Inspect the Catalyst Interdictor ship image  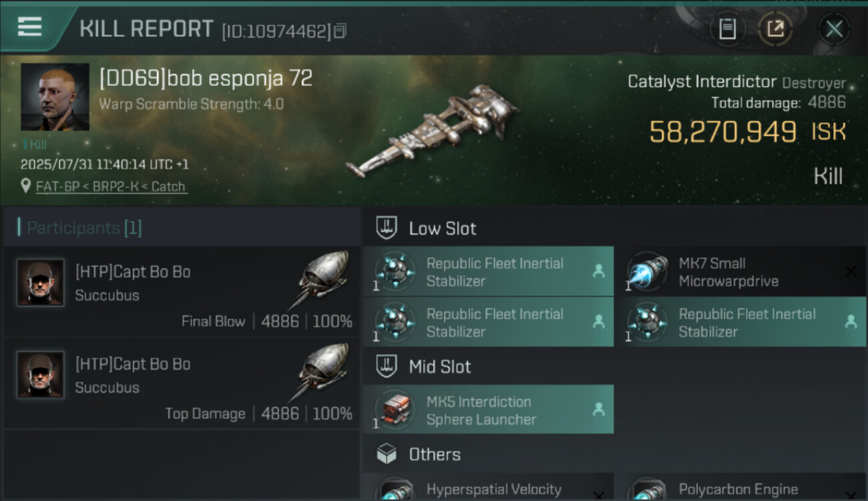pyautogui.click(x=431, y=130)
